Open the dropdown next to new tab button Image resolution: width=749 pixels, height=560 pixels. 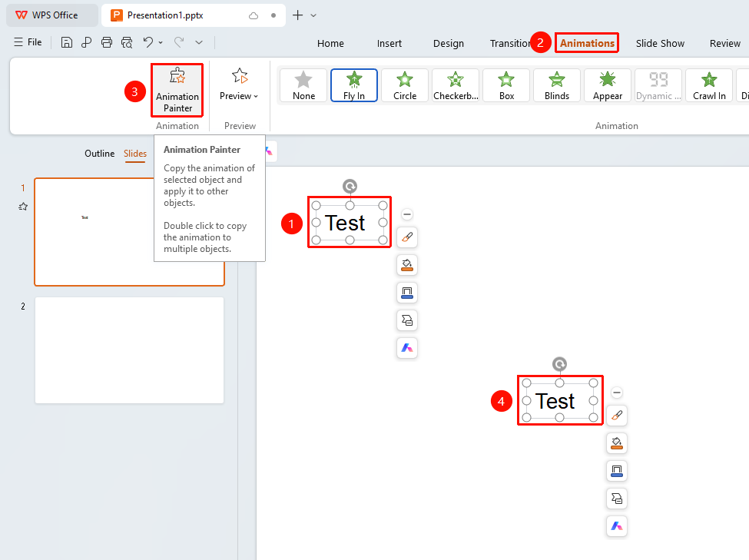pyautogui.click(x=313, y=15)
